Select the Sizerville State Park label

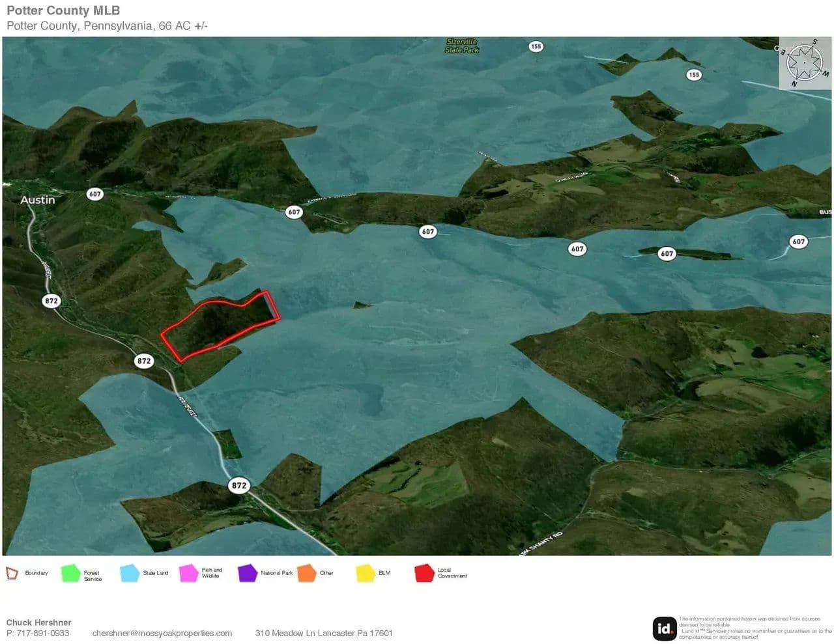point(462,46)
